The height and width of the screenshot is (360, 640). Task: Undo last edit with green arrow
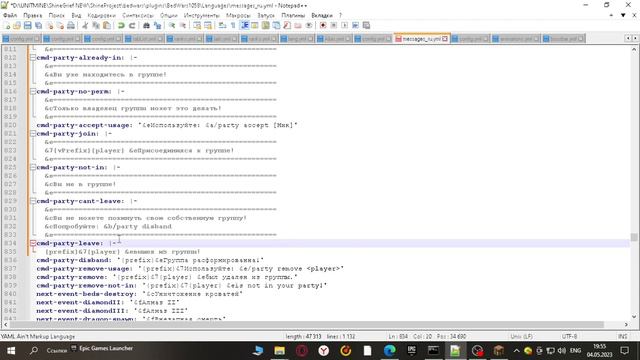click(x=121, y=25)
